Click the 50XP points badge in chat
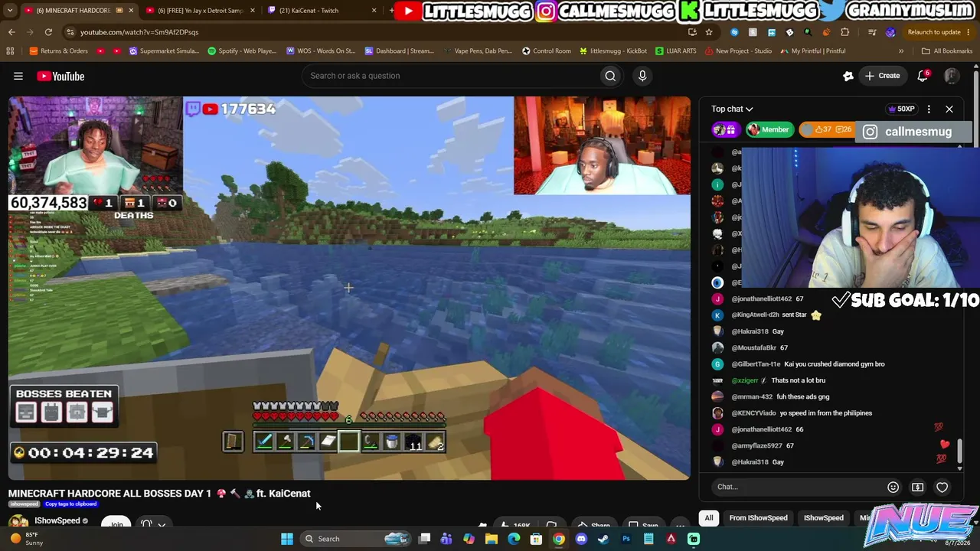The image size is (980, 551). click(x=901, y=109)
